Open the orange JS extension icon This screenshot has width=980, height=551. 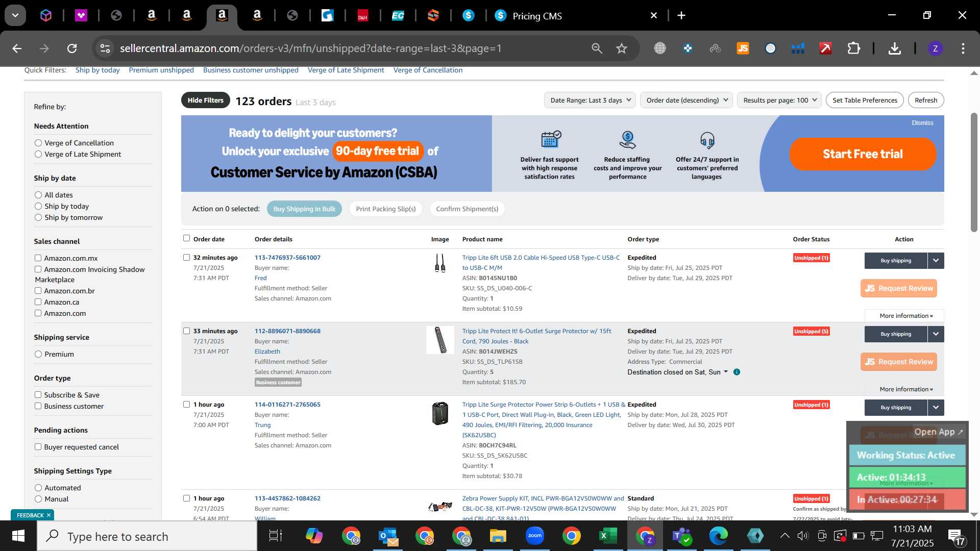pyautogui.click(x=743, y=48)
